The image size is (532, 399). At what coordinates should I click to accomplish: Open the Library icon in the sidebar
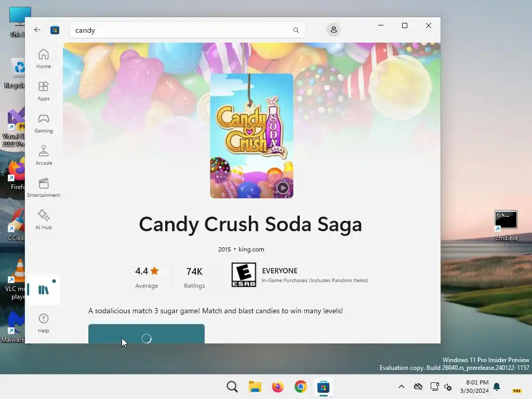[x=44, y=290]
